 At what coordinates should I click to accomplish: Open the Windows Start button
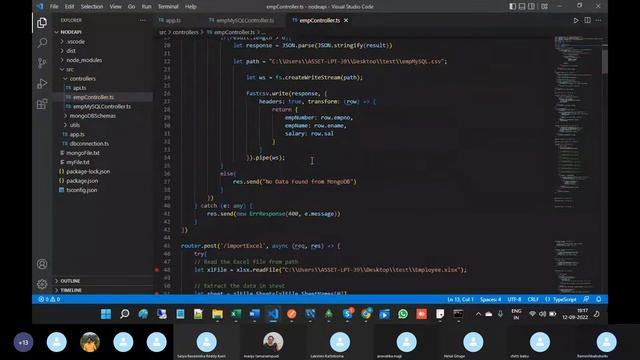tap(106, 314)
